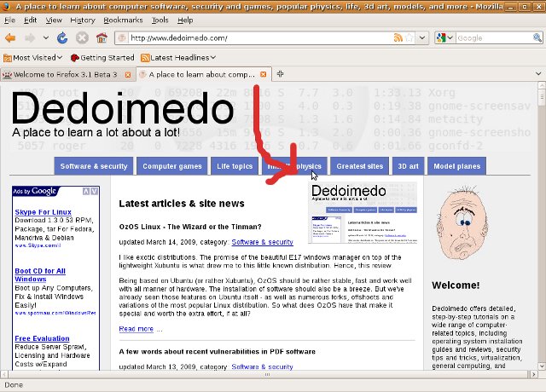The width and height of the screenshot is (546, 392).
Task: Open the address bar history dropdown
Action: click(422, 37)
